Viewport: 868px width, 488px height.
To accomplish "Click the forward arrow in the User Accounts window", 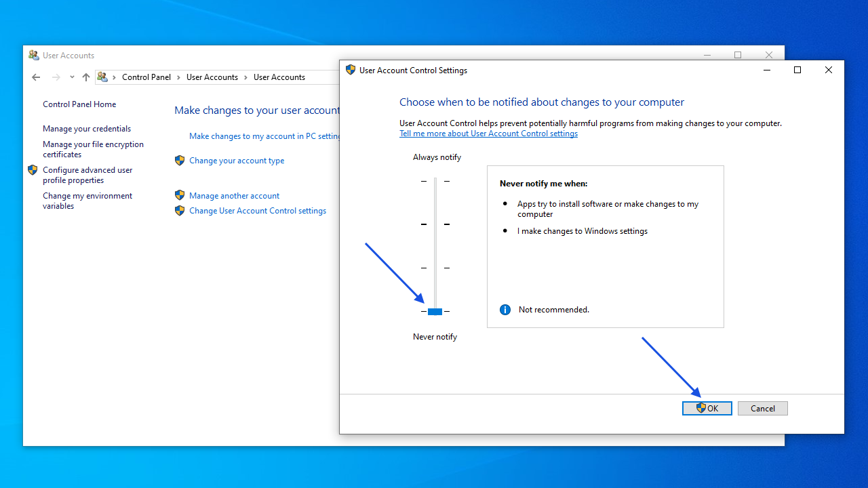I will click(x=56, y=77).
